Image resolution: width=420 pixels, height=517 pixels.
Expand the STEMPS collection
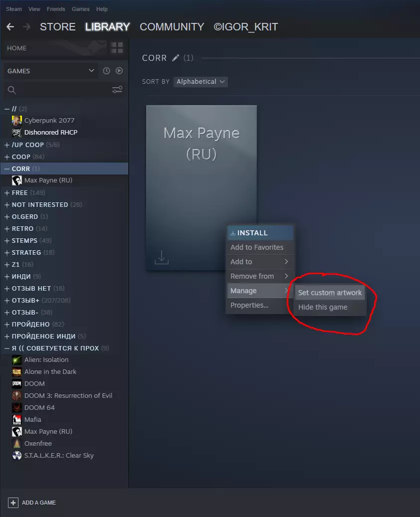point(7,241)
